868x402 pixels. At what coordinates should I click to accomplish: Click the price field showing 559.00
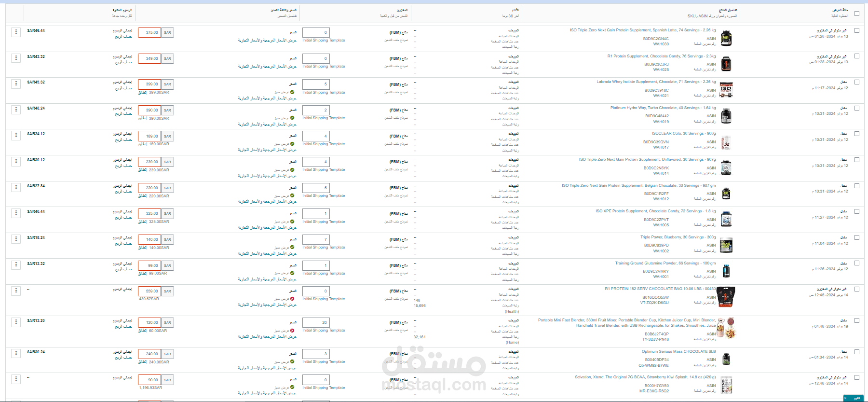(149, 291)
